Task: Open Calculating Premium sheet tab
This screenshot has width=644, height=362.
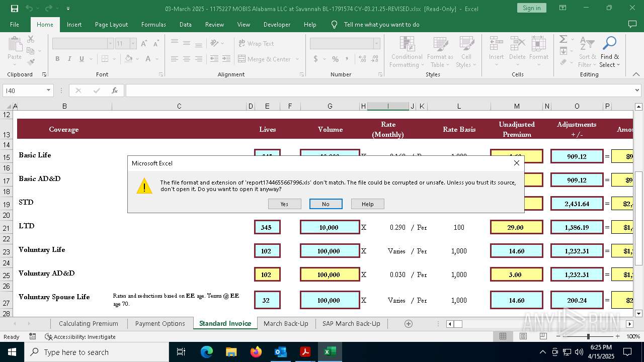Action: pos(89,323)
